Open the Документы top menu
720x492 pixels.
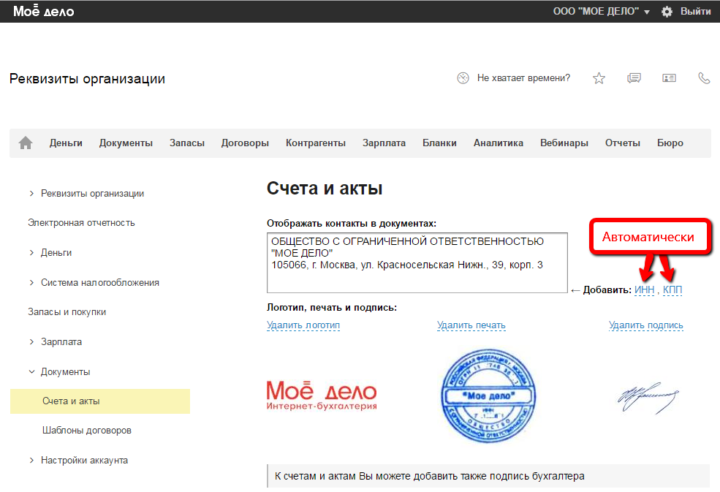coord(126,143)
